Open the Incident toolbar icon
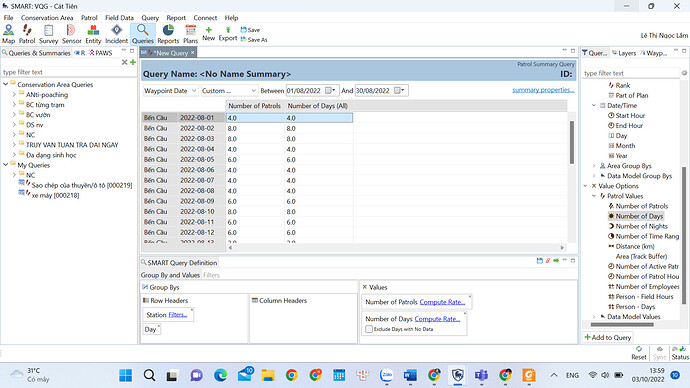The image size is (690, 388). click(x=117, y=34)
